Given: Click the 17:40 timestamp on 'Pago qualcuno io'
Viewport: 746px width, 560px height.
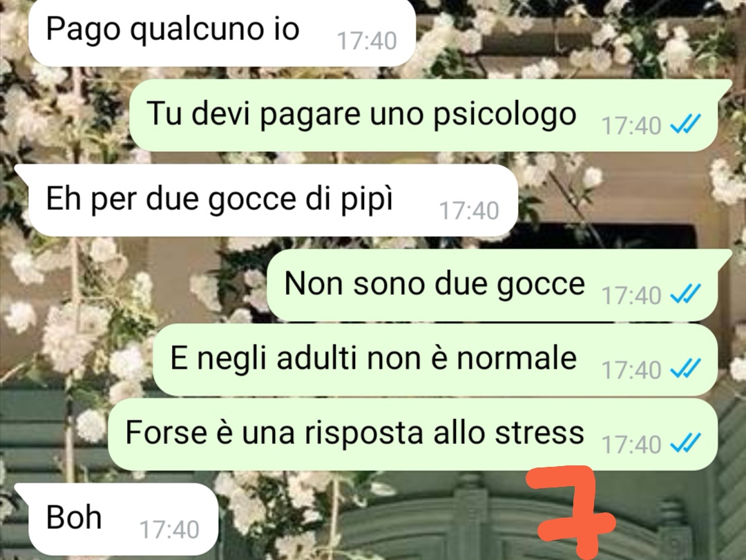Looking at the screenshot, I should point(367,41).
